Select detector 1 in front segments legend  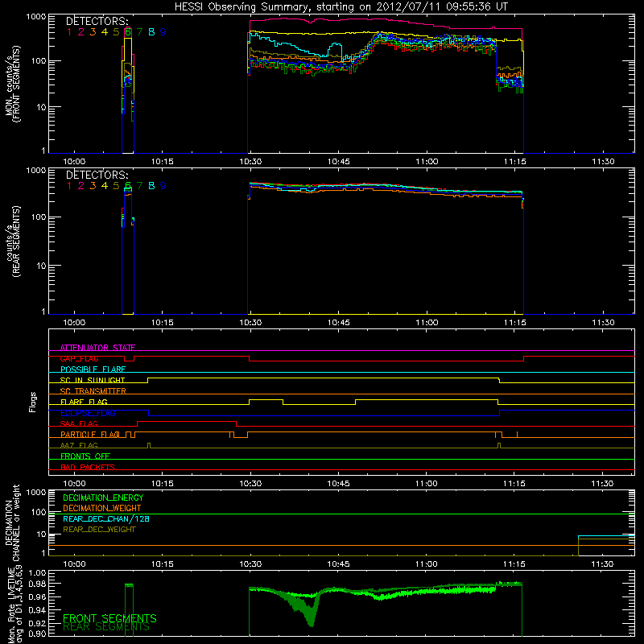(69, 32)
